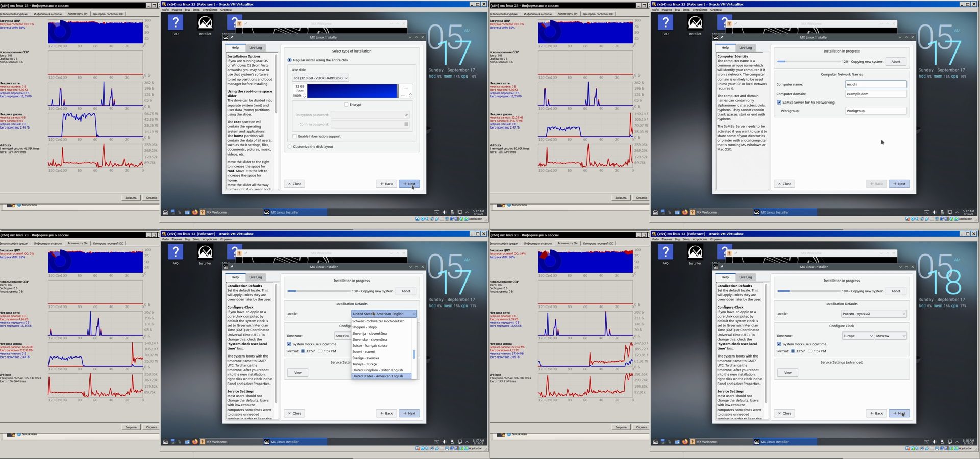Uncheck SaMBa Server for MS Networking

tap(779, 103)
